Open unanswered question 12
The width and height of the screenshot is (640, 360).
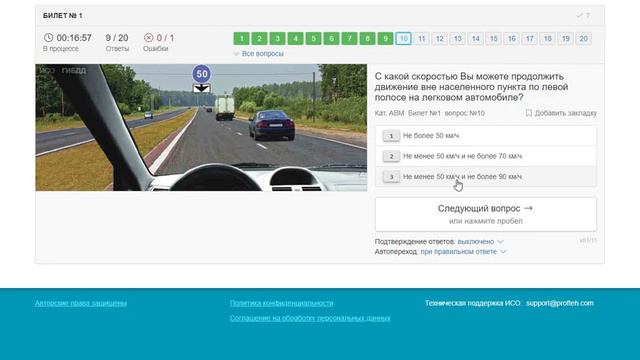(x=439, y=39)
